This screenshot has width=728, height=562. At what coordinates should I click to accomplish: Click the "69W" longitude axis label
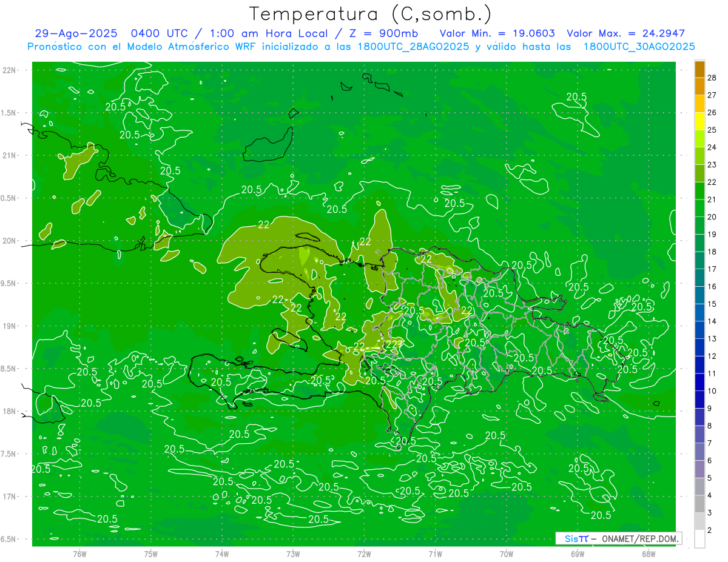coord(578,554)
